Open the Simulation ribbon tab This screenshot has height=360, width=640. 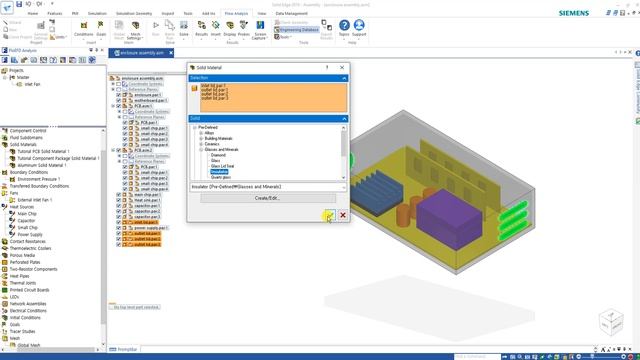pos(97,13)
